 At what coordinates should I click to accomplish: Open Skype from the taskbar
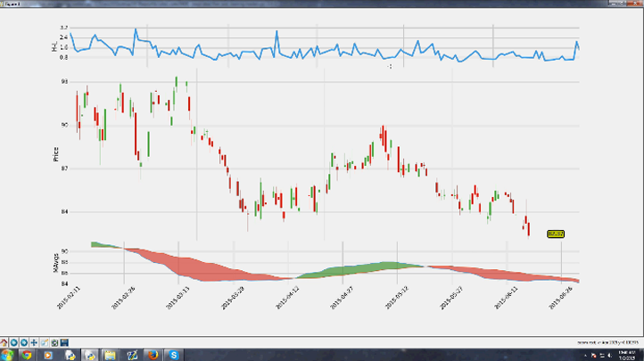175,355
